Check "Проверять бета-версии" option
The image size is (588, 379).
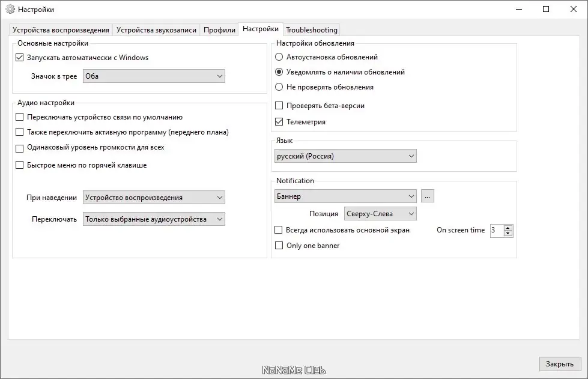pos(278,106)
